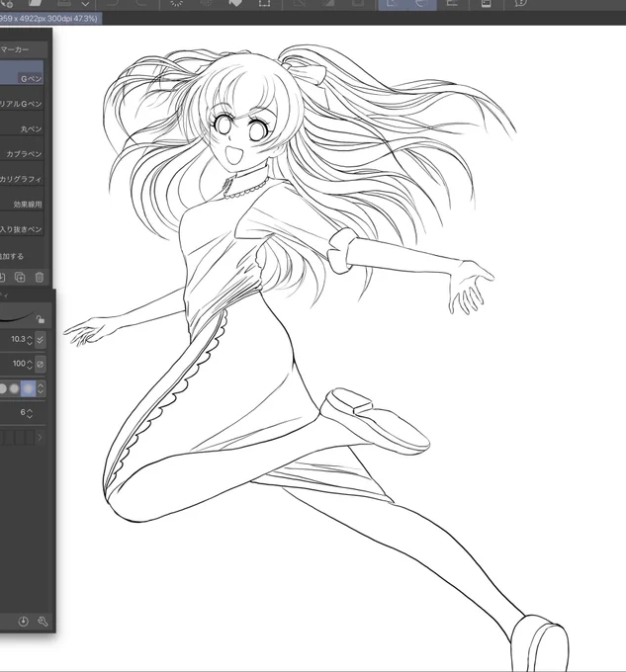The height and width of the screenshot is (672, 626).
Task: Select the leftmost anti-aliasing circle option
Action: [x=3, y=388]
